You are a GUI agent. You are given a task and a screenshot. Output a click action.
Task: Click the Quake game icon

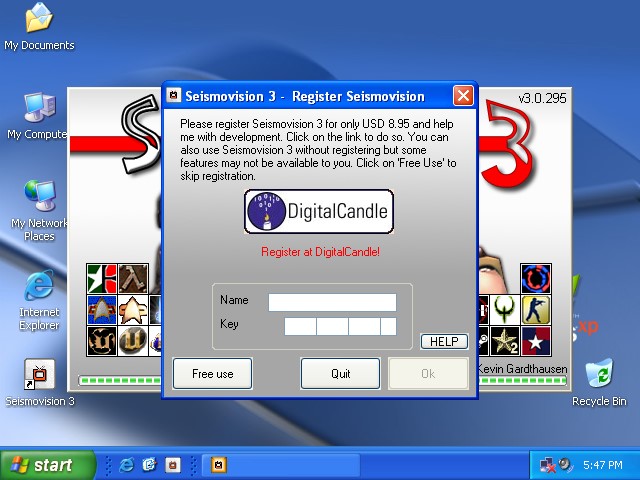(x=505, y=308)
